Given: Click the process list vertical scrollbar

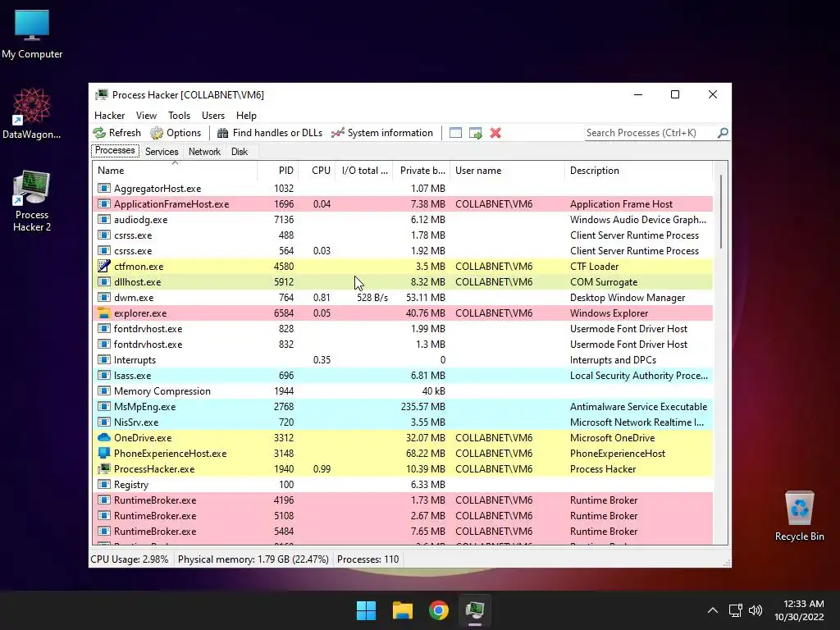Looking at the screenshot, I should (x=721, y=212).
